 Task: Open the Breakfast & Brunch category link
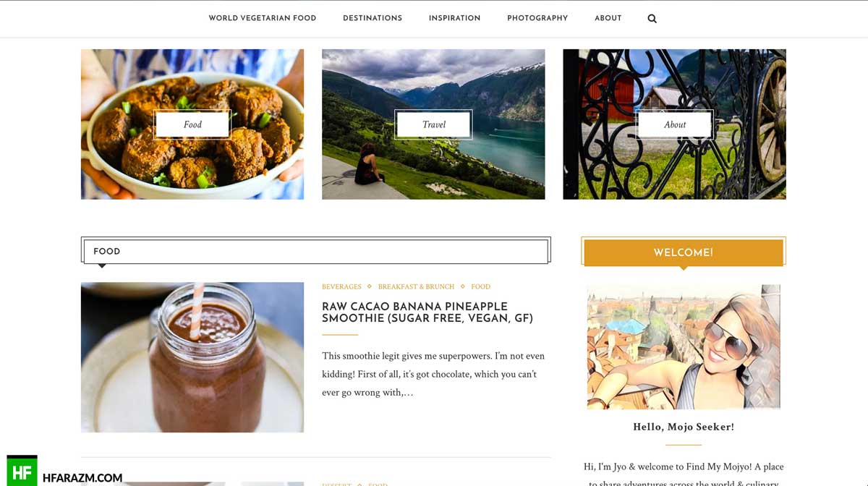pyautogui.click(x=416, y=287)
